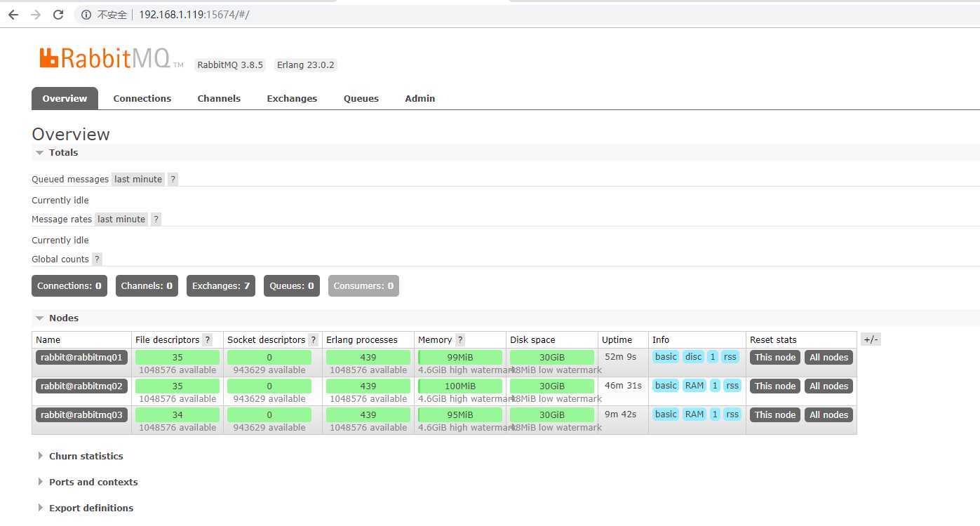Expand Churn statistics section
The width and height of the screenshot is (980, 526).
click(86, 457)
